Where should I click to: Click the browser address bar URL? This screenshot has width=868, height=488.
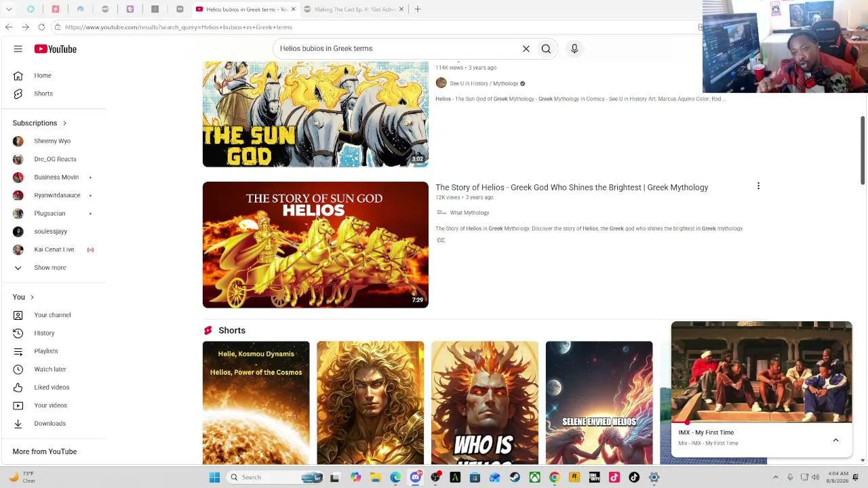(x=178, y=27)
